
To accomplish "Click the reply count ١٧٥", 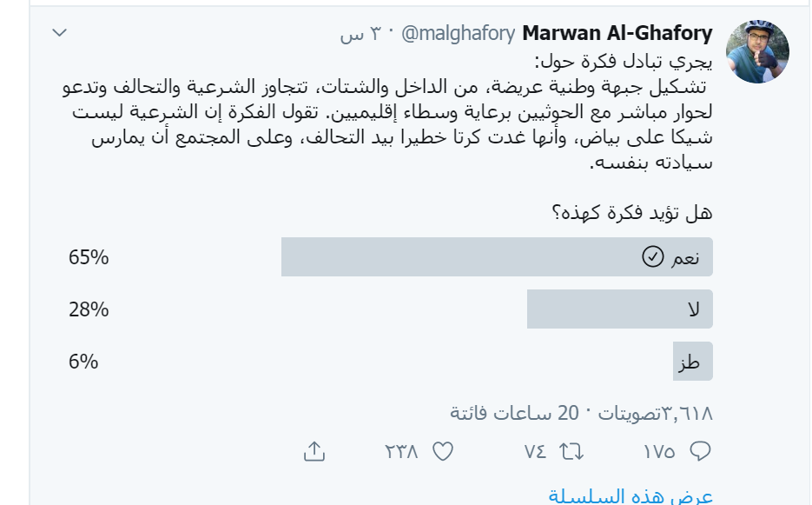I will pyautogui.click(x=659, y=452).
